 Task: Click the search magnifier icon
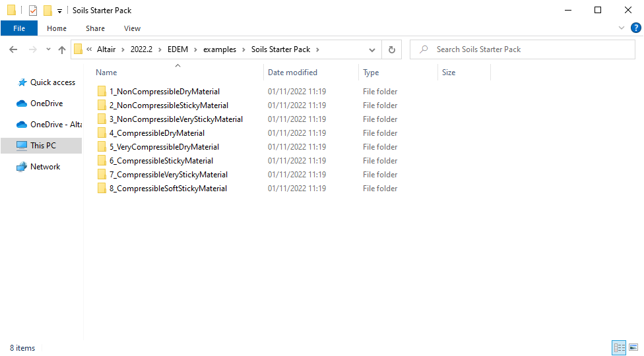[x=424, y=49]
